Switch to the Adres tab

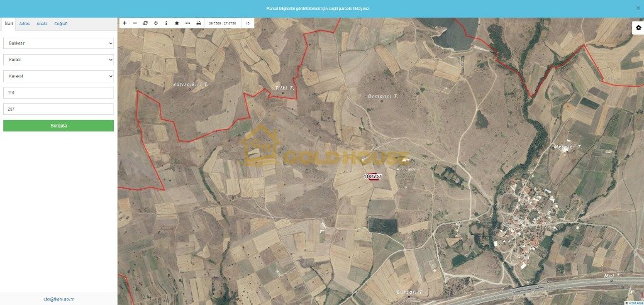click(x=25, y=24)
